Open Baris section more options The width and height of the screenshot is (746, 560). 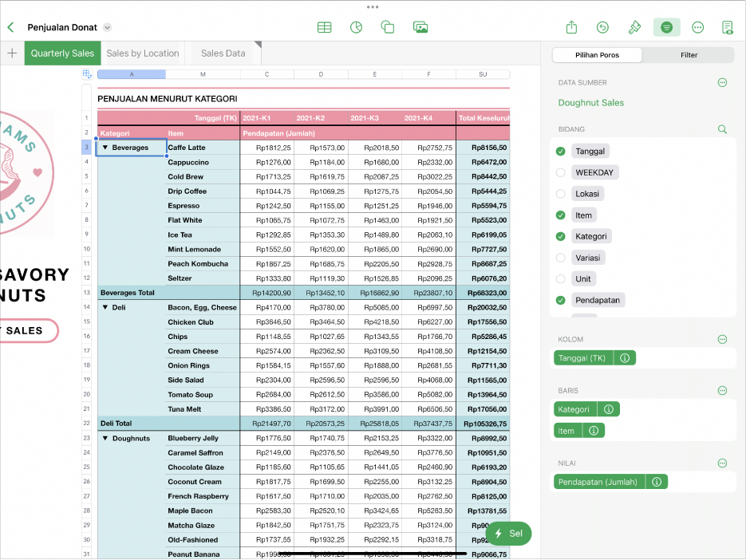click(x=722, y=391)
